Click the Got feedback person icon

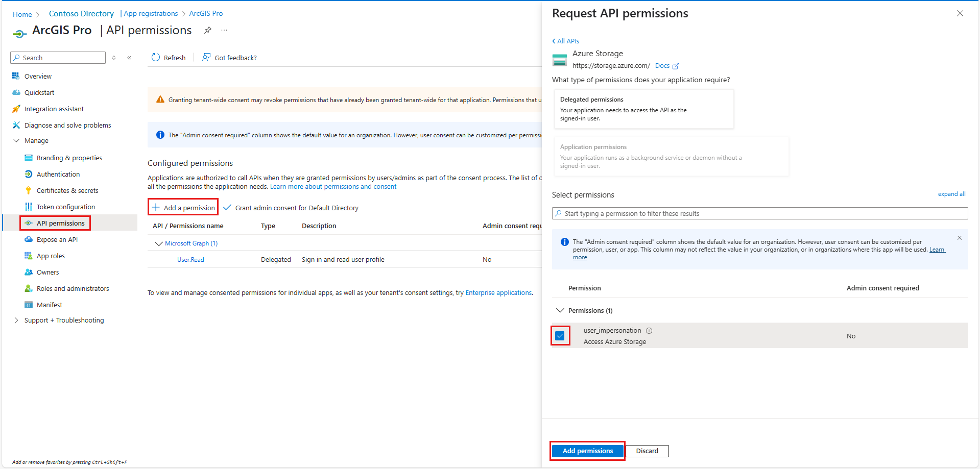206,57
